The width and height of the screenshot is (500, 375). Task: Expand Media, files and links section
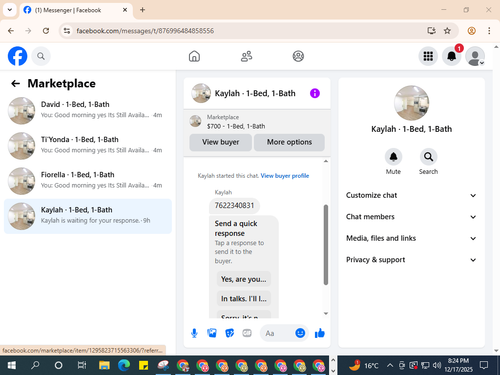point(411,238)
